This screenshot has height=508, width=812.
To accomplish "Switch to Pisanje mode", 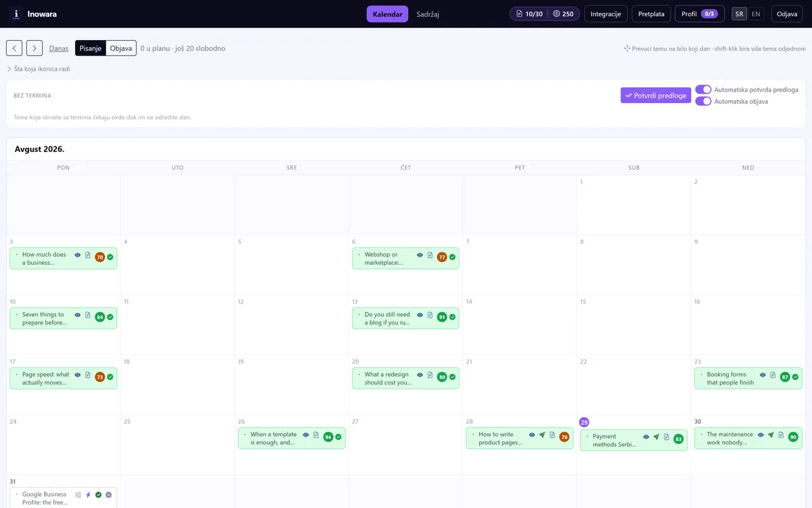I will point(91,48).
